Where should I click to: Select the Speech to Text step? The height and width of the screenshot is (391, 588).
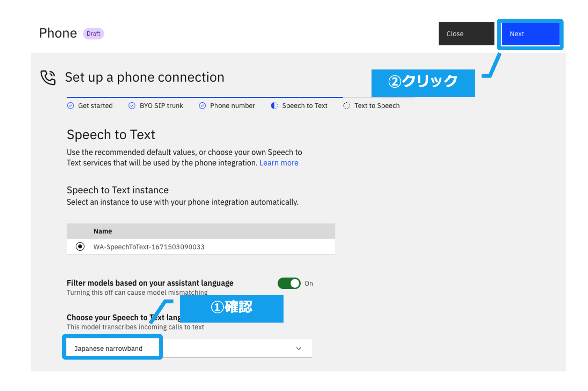coord(299,106)
